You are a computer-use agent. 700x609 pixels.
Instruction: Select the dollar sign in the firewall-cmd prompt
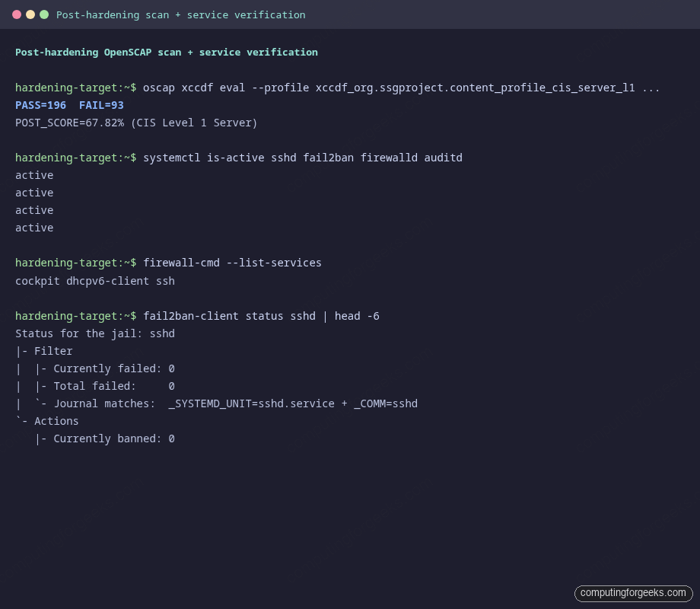coord(134,263)
